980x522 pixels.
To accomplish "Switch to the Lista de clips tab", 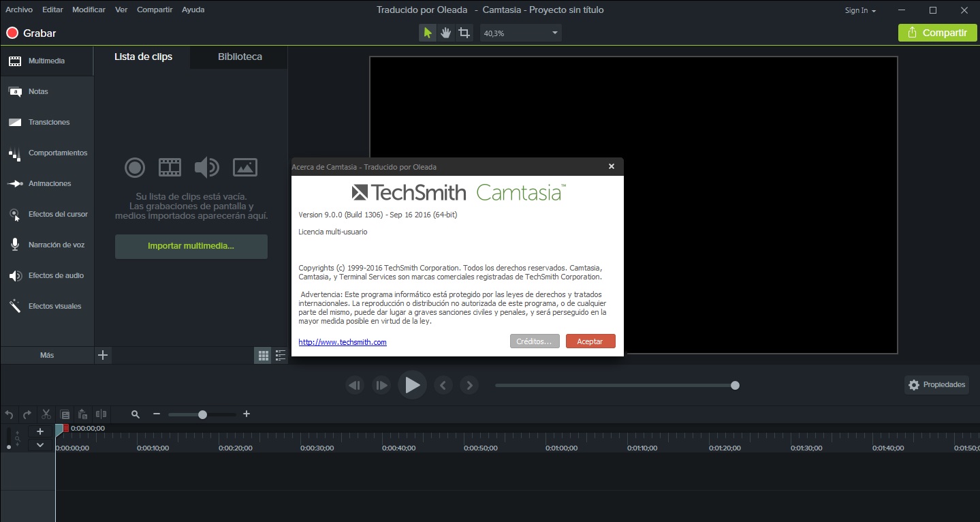I will (143, 57).
